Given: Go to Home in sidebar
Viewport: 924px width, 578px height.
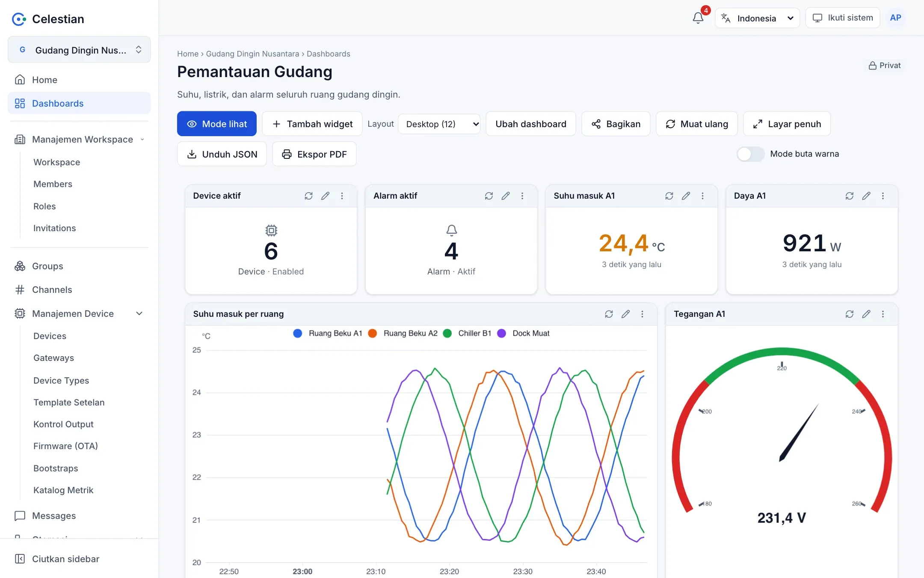Looking at the screenshot, I should 79,80.
